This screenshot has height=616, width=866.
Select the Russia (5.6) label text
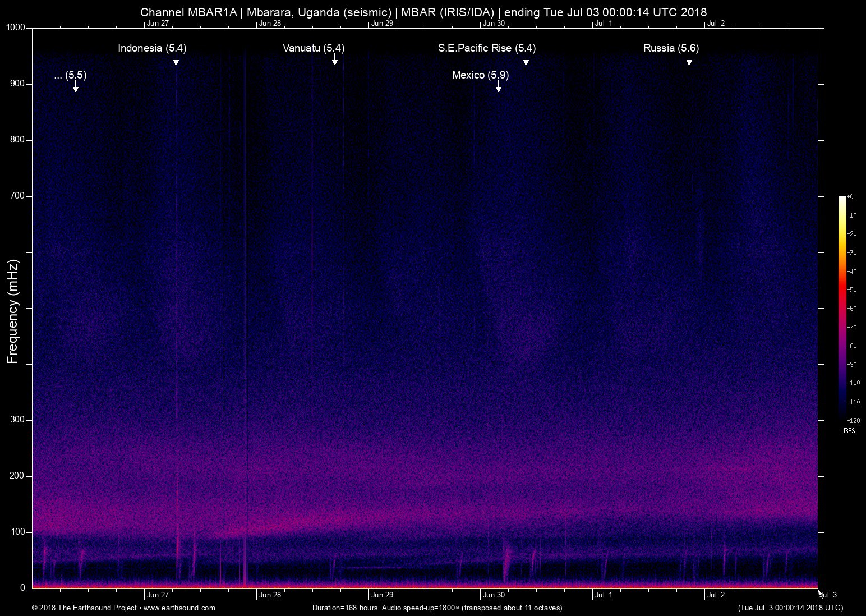coord(671,48)
